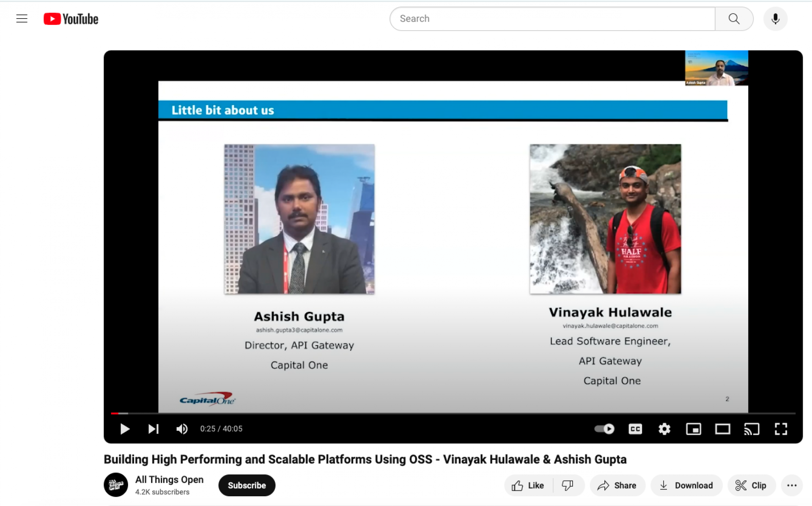Go to YouTube home via logo

71,19
